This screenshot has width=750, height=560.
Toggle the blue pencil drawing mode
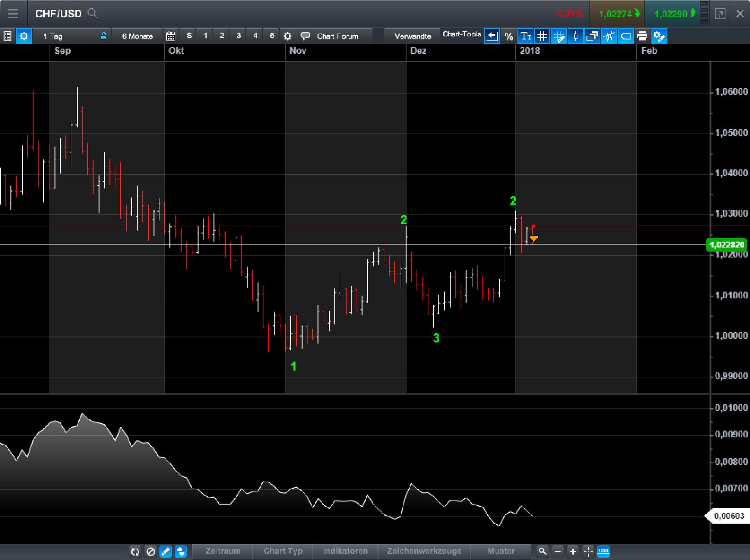(165, 551)
